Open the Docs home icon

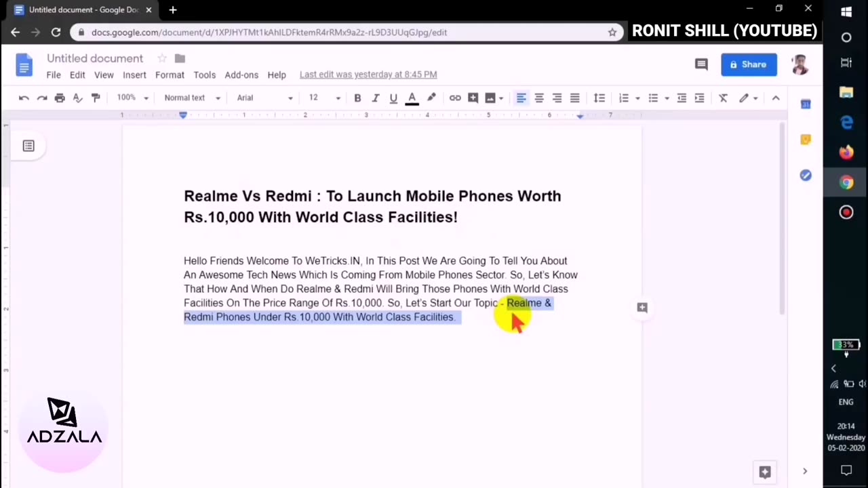[24, 65]
